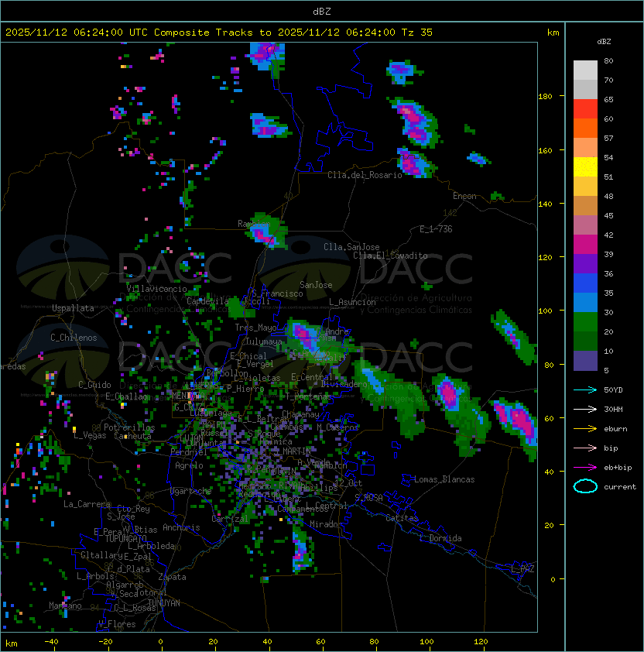Click the 'Clla.del_Rosario' place label
Screen dimensions: 644x652
[365, 175]
